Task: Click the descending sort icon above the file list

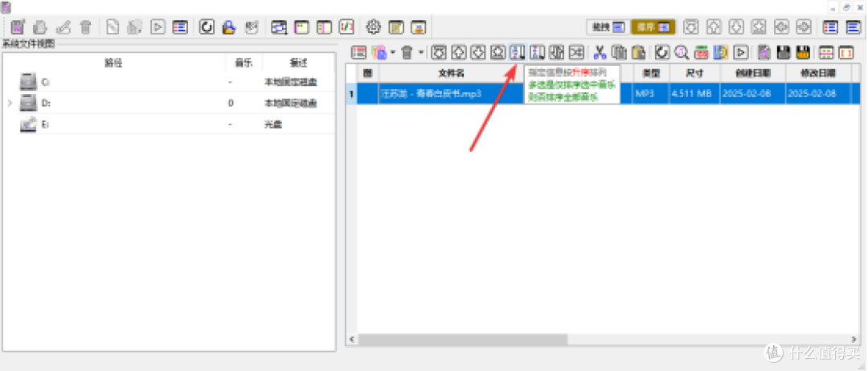Action: click(x=538, y=52)
